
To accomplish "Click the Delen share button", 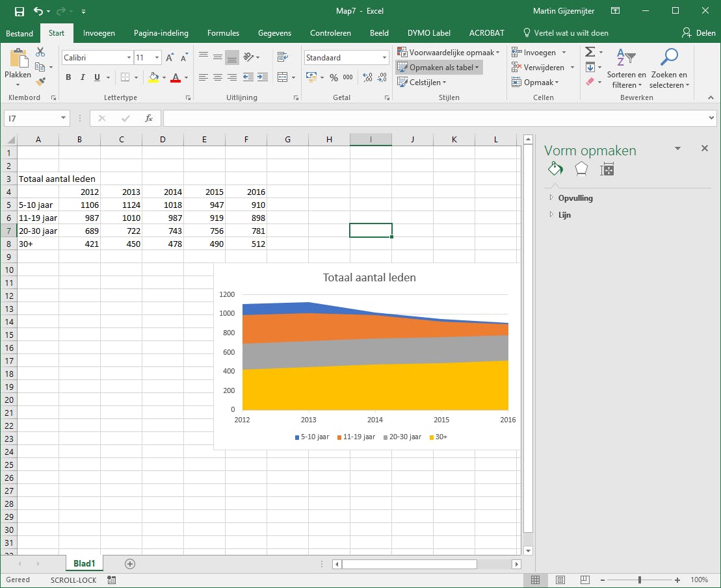I will 699,33.
